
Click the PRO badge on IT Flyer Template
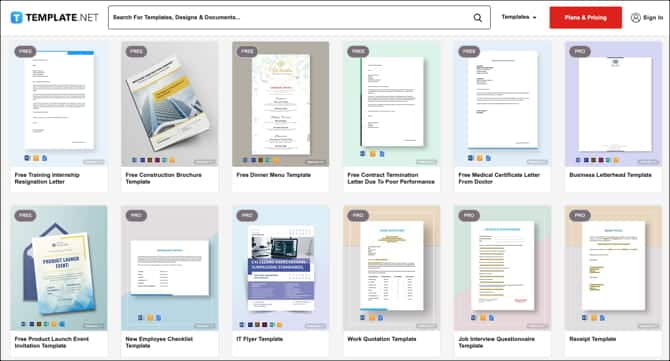247,215
